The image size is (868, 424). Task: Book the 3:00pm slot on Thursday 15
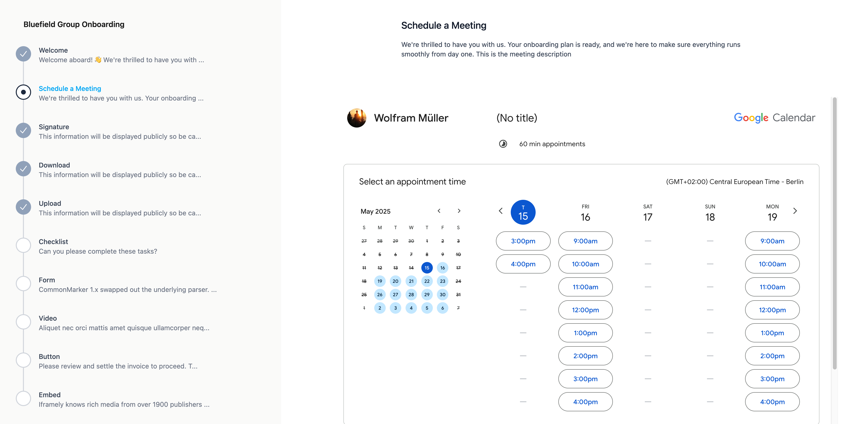(523, 241)
